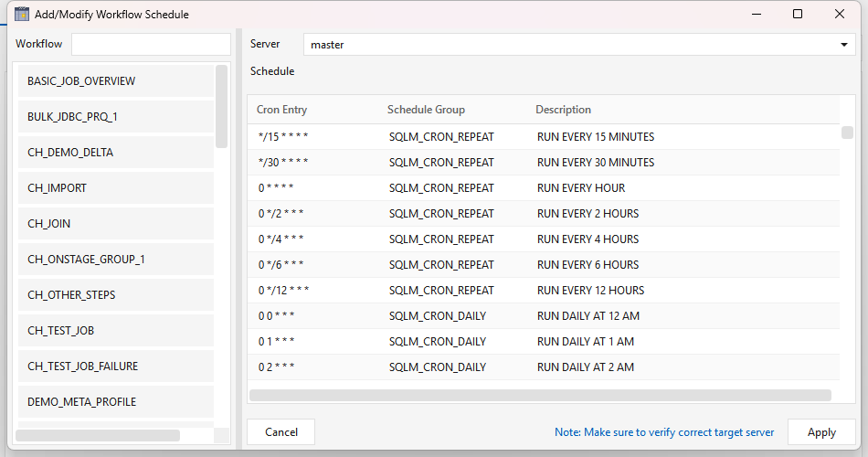This screenshot has height=457, width=868.
Task: Select the 0 */6 * * * cron entry
Action: click(x=281, y=264)
